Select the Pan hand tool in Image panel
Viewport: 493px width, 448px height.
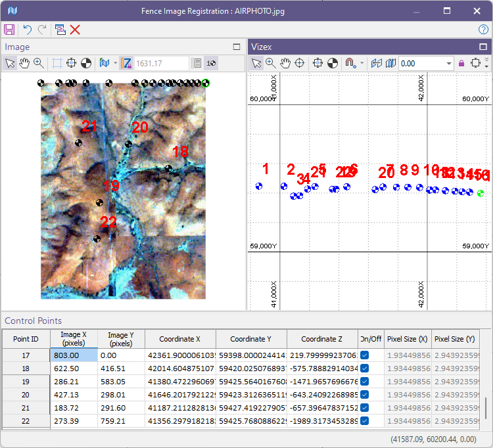pyautogui.click(x=24, y=63)
